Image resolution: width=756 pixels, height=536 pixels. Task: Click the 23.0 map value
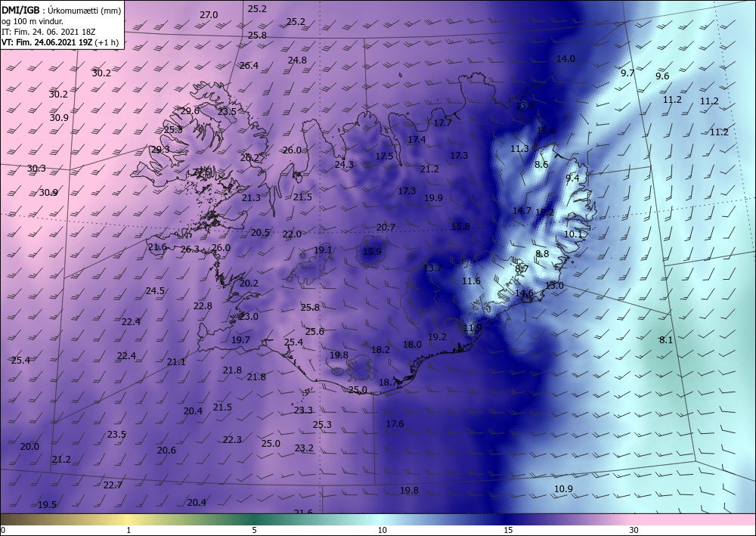point(249,316)
